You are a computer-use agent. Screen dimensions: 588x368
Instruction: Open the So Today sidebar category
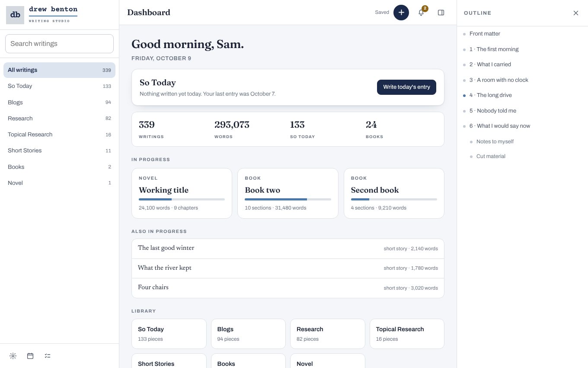coord(59,86)
